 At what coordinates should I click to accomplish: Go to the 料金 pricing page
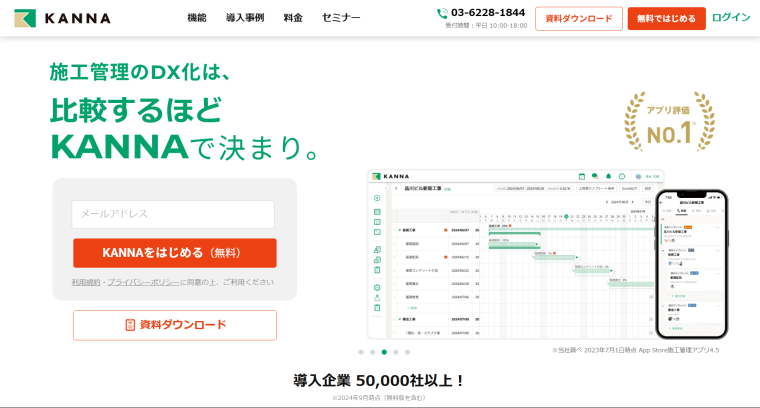pos(293,18)
